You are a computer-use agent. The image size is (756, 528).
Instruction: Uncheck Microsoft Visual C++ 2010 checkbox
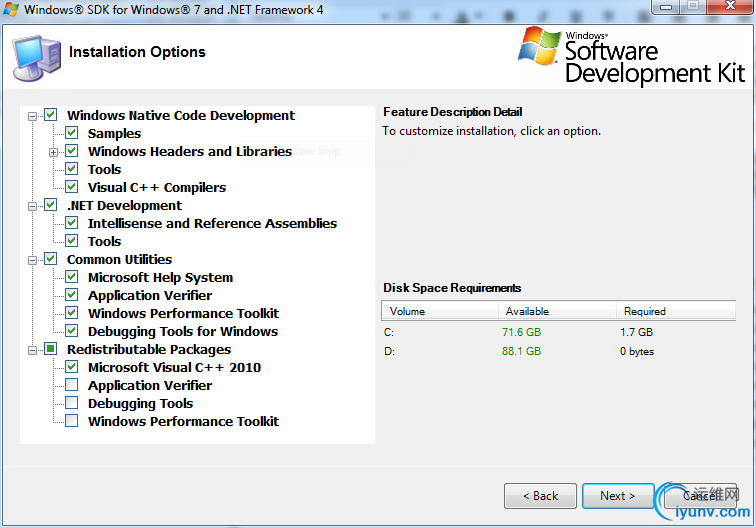point(71,367)
